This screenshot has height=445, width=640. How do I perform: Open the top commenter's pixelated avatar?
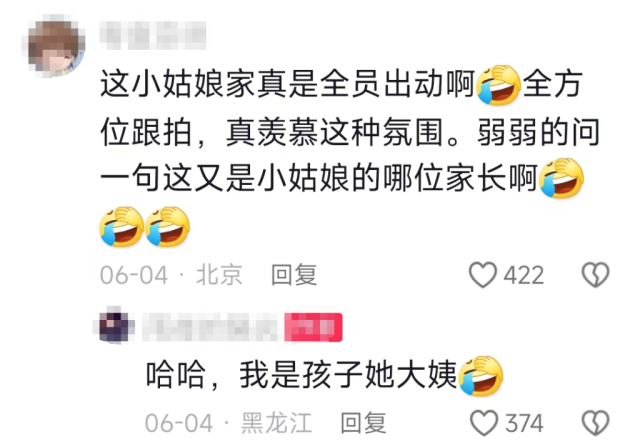click(56, 46)
